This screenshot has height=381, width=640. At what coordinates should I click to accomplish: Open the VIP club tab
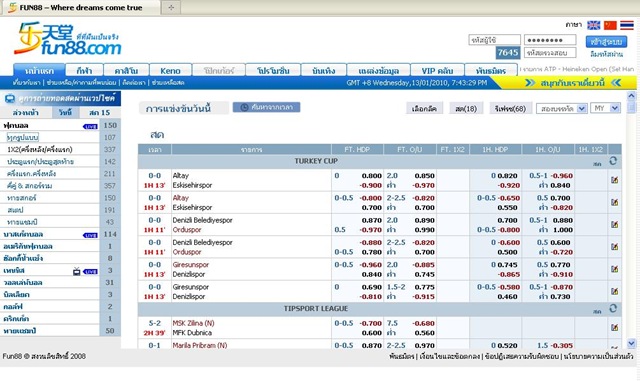437,70
